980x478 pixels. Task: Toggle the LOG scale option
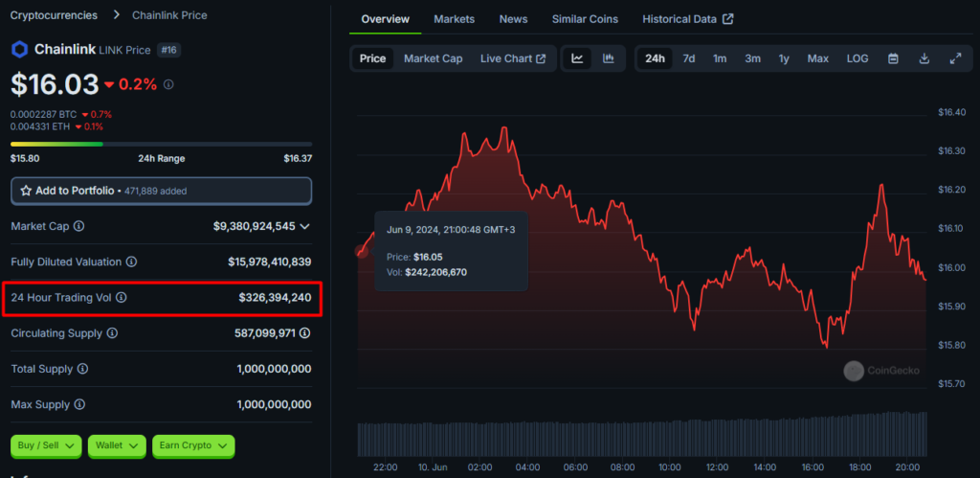(857, 58)
